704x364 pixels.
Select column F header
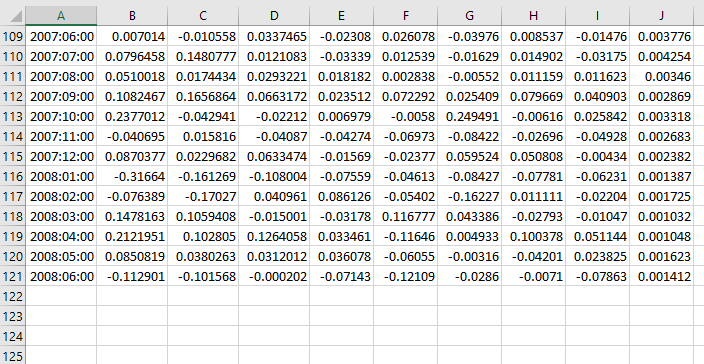pyautogui.click(x=405, y=16)
